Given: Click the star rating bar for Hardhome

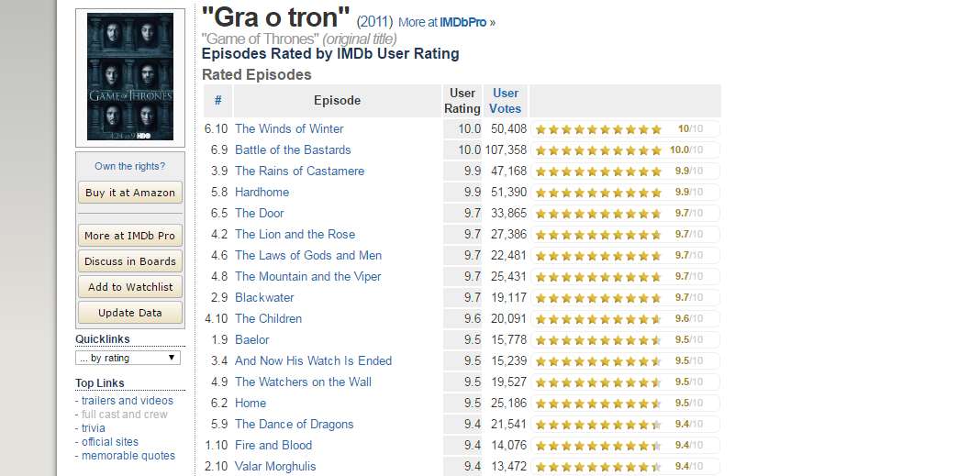Looking at the screenshot, I should [625, 192].
